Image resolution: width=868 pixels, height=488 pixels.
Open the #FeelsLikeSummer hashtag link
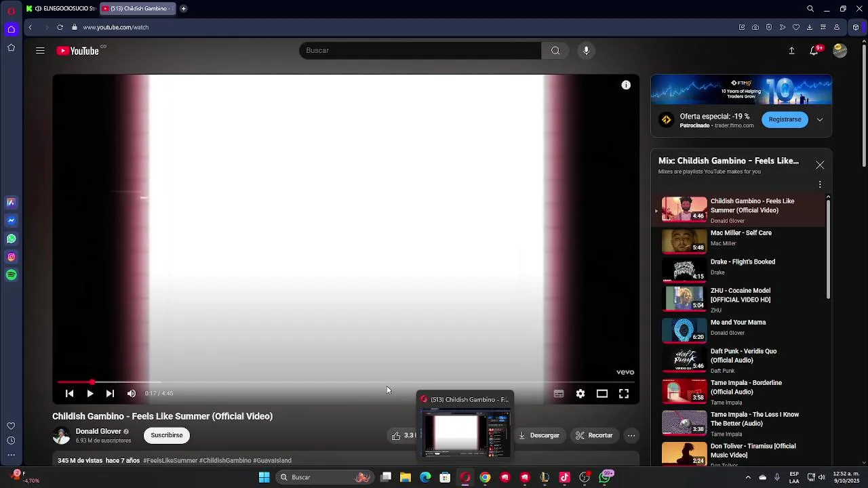(x=170, y=461)
